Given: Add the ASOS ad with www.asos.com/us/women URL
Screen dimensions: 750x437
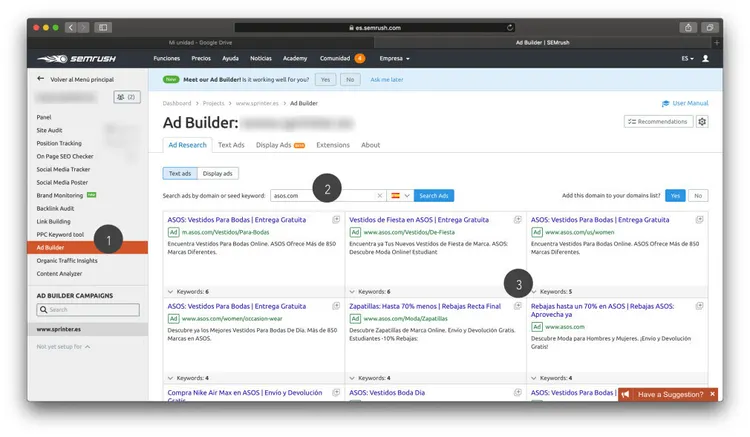Looking at the screenshot, I should pos(699,219).
